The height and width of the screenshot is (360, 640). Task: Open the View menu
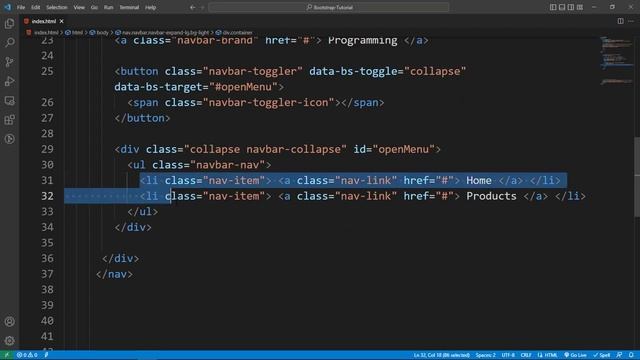point(79,7)
